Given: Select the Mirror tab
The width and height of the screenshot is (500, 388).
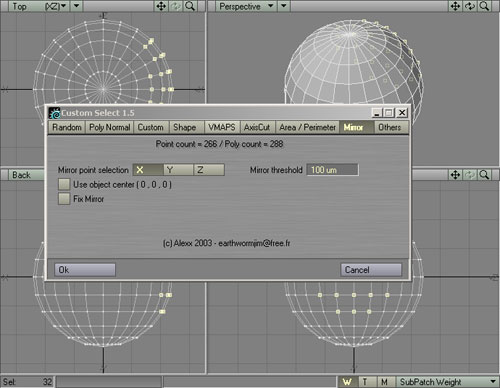Looking at the screenshot, I should [x=356, y=127].
